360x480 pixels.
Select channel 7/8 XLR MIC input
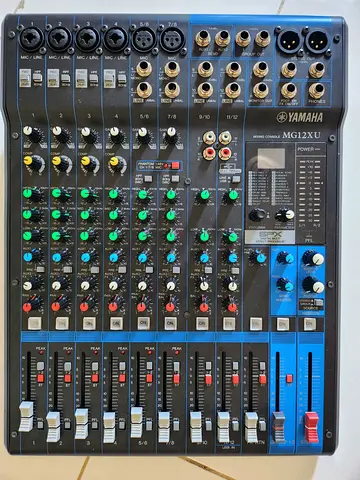[x=172, y=39]
